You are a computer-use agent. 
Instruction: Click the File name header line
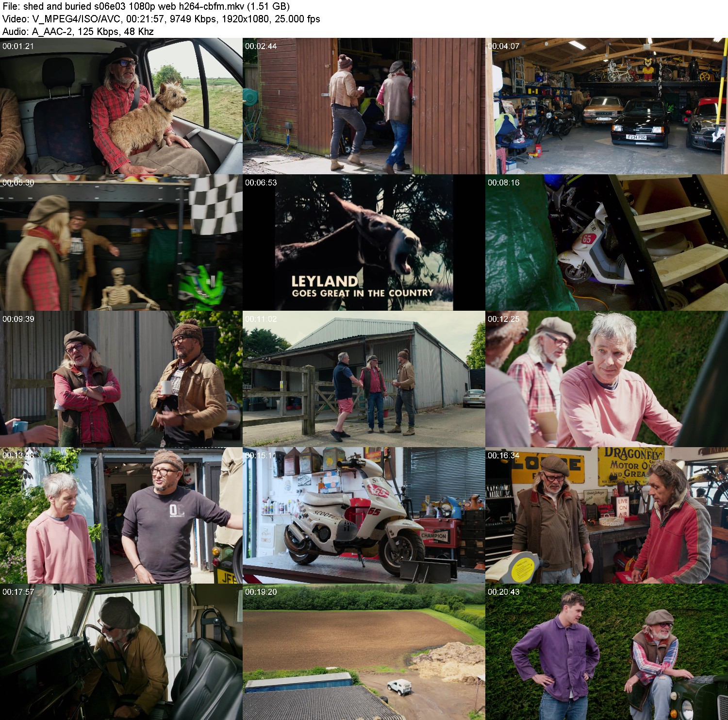pyautogui.click(x=146, y=6)
